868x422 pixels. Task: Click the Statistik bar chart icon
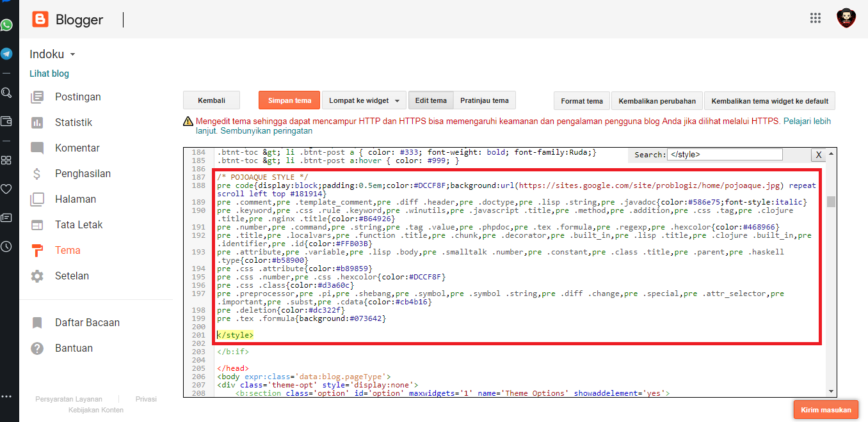click(x=37, y=123)
